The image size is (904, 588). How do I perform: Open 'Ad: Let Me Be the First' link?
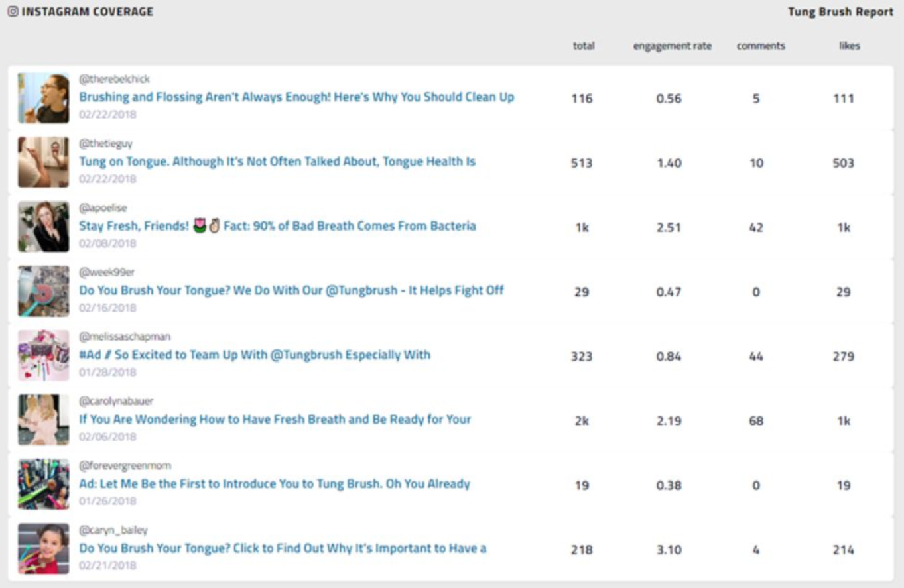coord(275,483)
